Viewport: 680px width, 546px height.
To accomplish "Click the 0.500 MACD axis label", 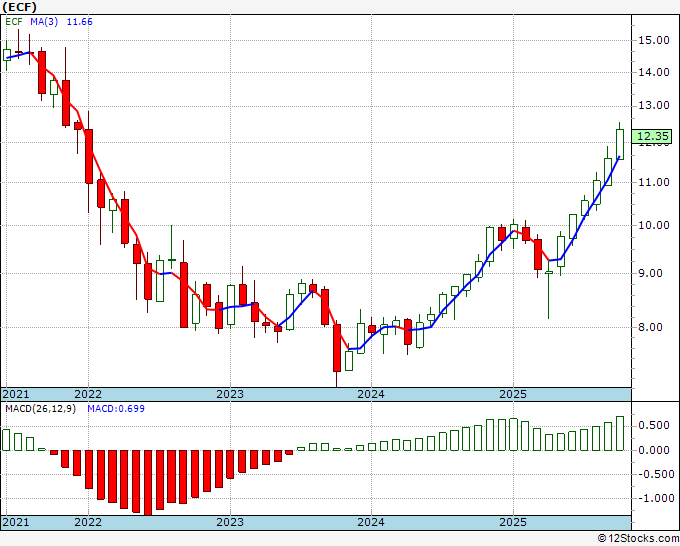I will pyautogui.click(x=654, y=425).
